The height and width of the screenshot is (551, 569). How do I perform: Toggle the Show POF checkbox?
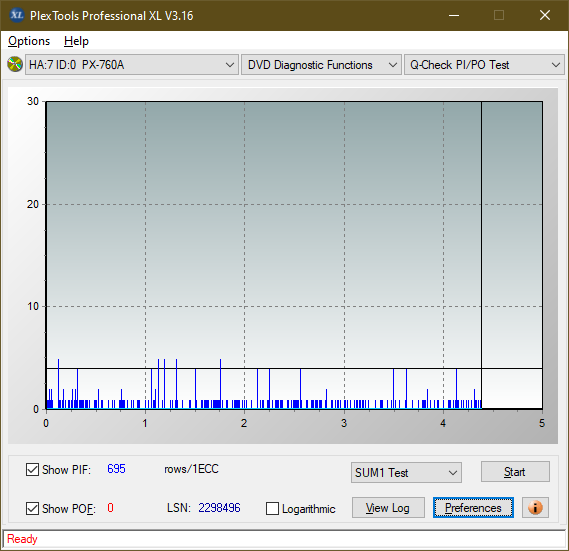32,508
